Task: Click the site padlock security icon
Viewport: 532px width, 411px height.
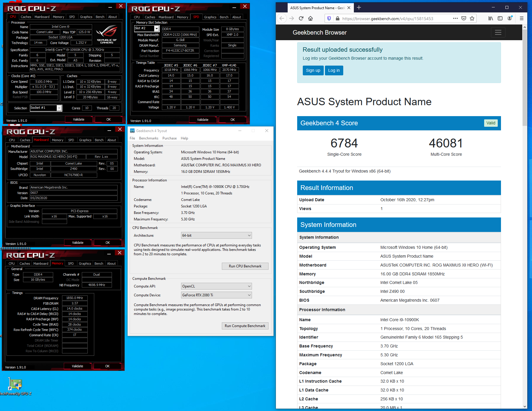Action: point(337,18)
